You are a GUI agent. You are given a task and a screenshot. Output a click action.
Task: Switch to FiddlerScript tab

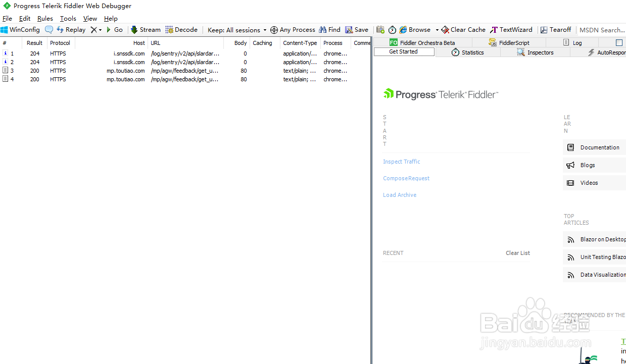(509, 43)
